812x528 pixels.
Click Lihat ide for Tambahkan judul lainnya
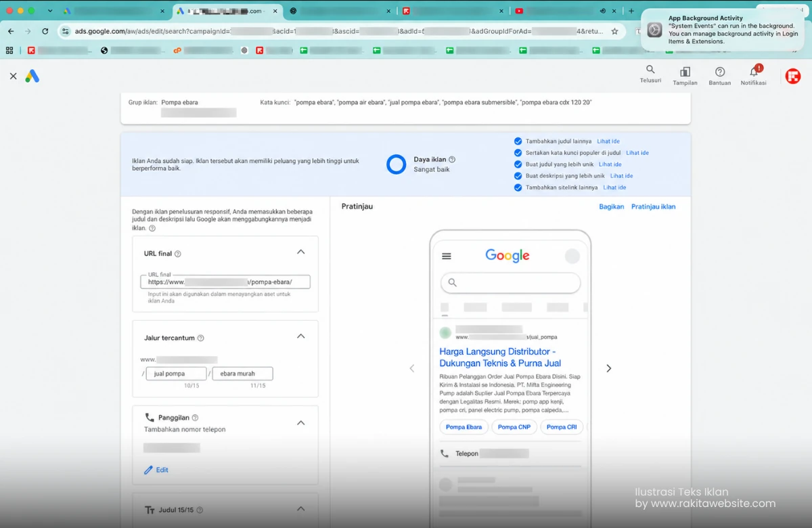point(608,141)
